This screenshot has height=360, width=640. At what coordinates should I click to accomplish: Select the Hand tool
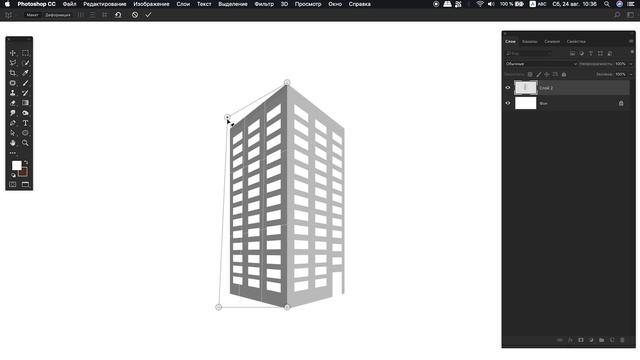[13, 143]
